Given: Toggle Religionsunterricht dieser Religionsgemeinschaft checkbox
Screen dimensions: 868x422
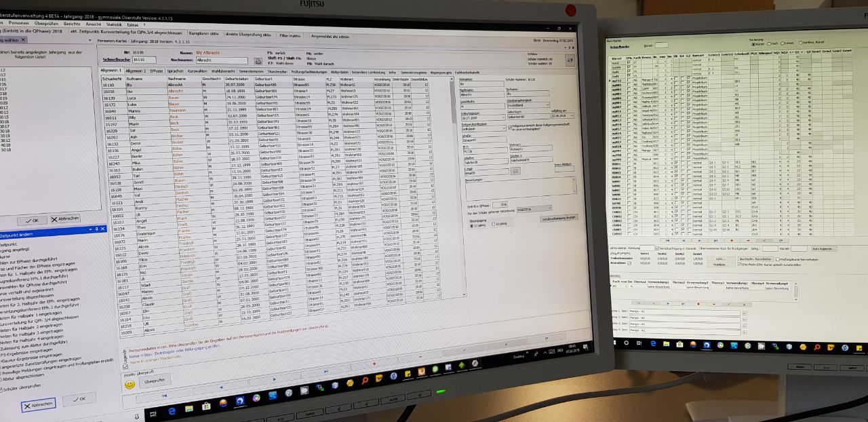Looking at the screenshot, I should pos(510,127).
